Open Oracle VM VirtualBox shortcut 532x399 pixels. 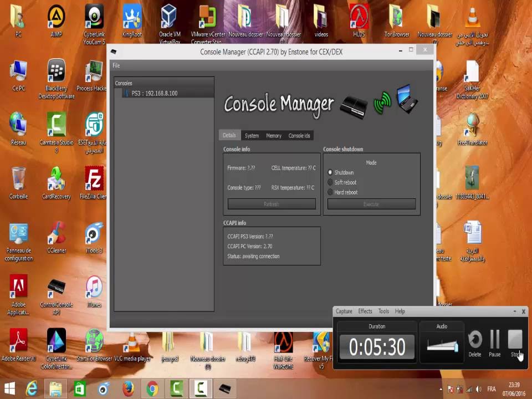click(170, 24)
